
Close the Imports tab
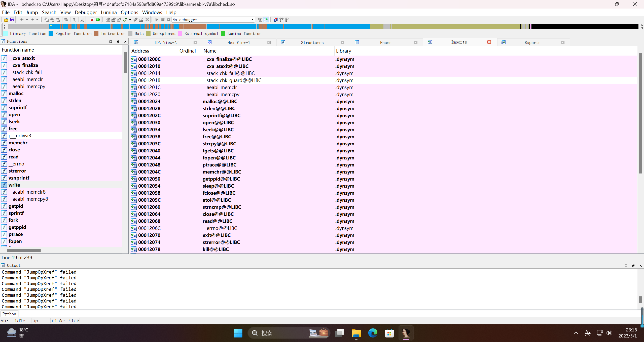click(x=489, y=42)
